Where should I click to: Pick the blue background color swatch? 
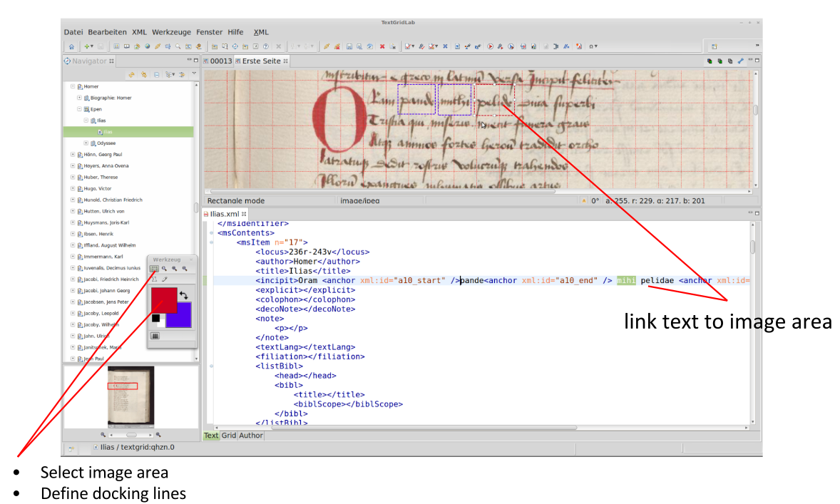(182, 317)
